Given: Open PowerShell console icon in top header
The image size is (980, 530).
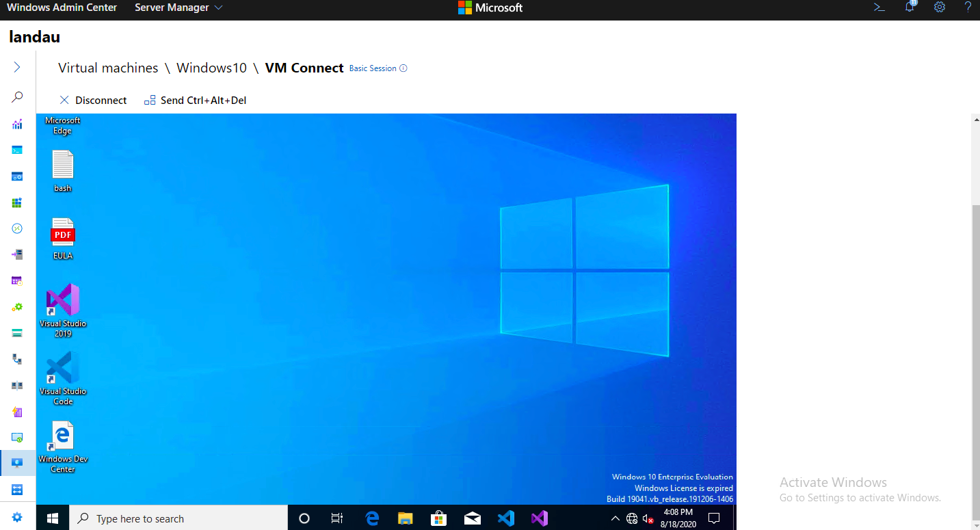Looking at the screenshot, I should [879, 7].
